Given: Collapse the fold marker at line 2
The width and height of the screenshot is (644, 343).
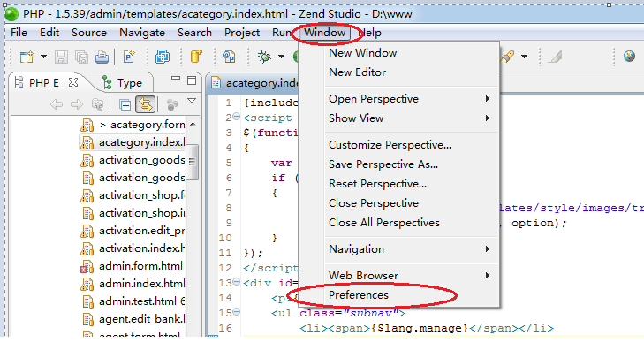Looking at the screenshot, I should point(236,117).
